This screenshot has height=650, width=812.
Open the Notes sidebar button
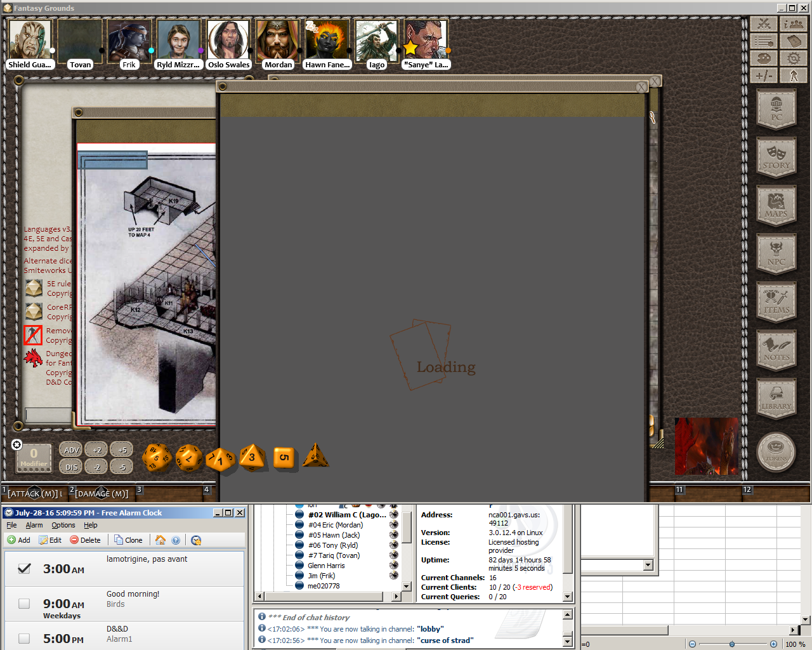coord(776,350)
